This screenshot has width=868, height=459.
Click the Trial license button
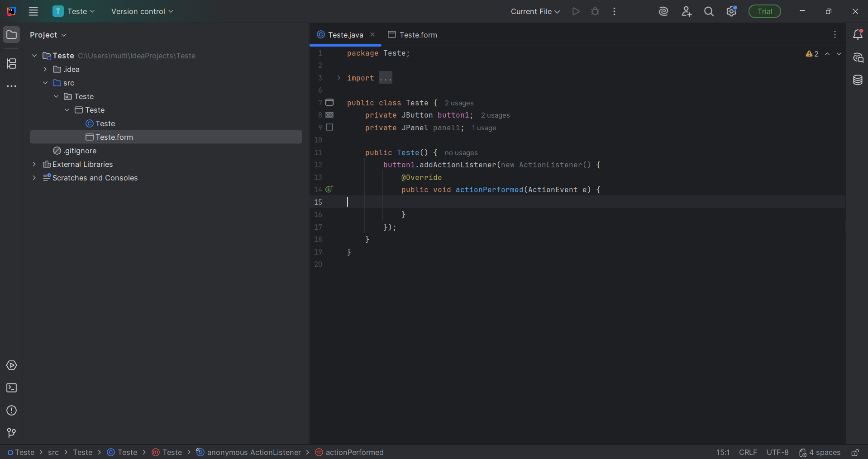(x=764, y=12)
